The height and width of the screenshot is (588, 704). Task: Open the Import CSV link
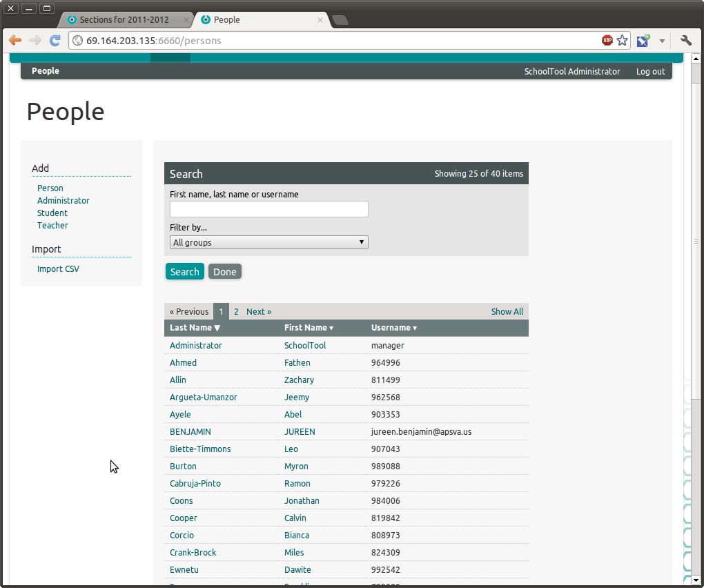click(58, 269)
